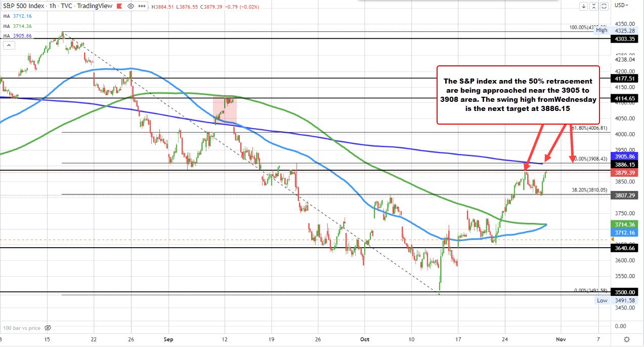
Task: Click the maximize chart pane button
Action: click(604, 6)
